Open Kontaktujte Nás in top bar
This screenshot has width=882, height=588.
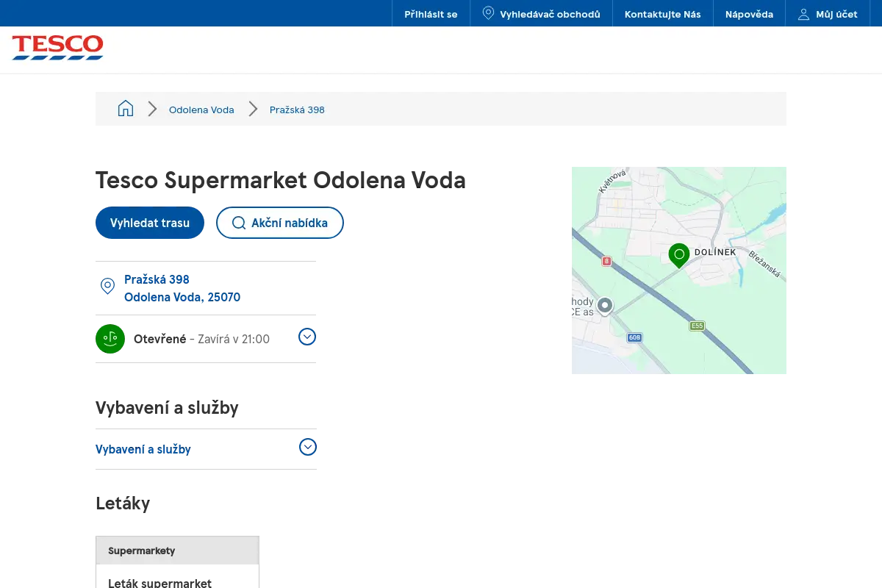tap(663, 14)
